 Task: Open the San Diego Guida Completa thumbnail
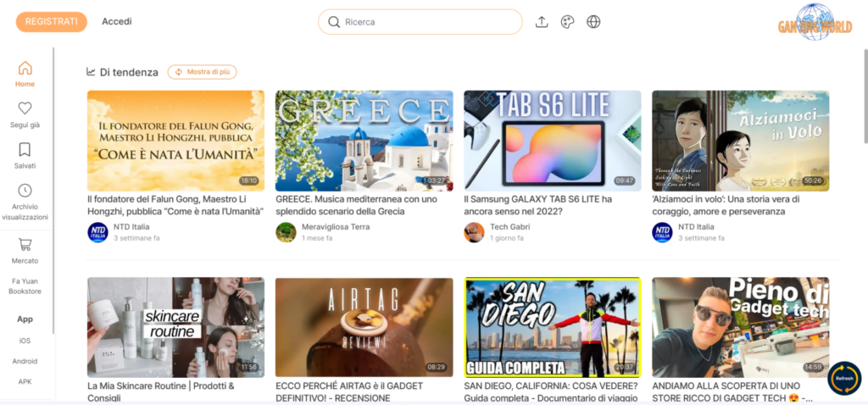[553, 328]
